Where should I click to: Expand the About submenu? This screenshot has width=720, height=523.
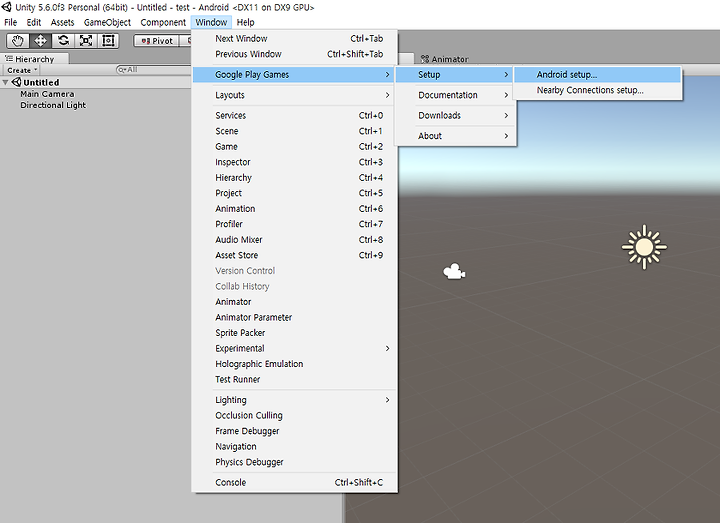click(x=455, y=136)
